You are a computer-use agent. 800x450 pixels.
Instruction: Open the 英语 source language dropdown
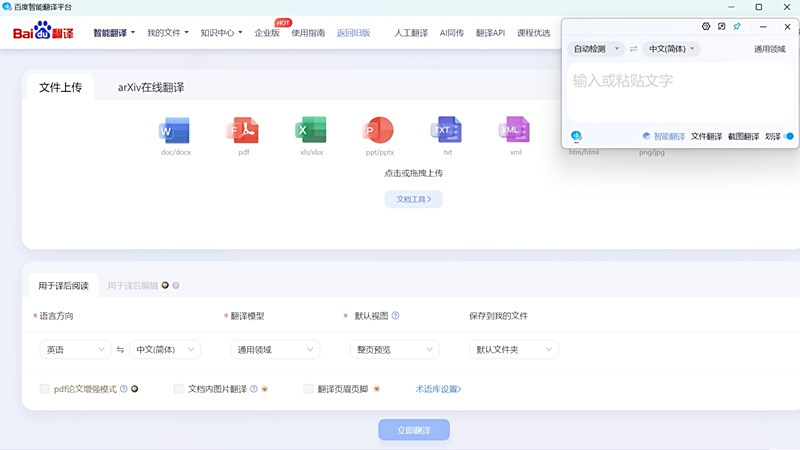75,349
